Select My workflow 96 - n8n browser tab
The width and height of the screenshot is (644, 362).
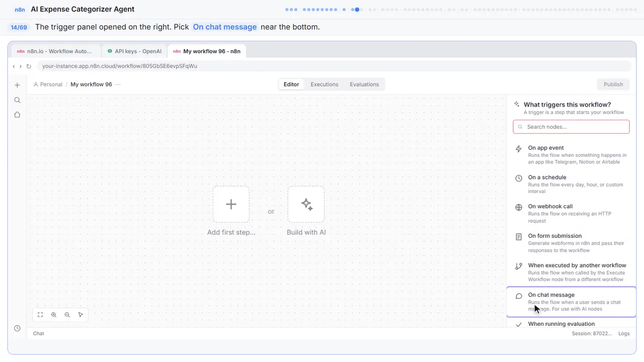[x=207, y=51]
